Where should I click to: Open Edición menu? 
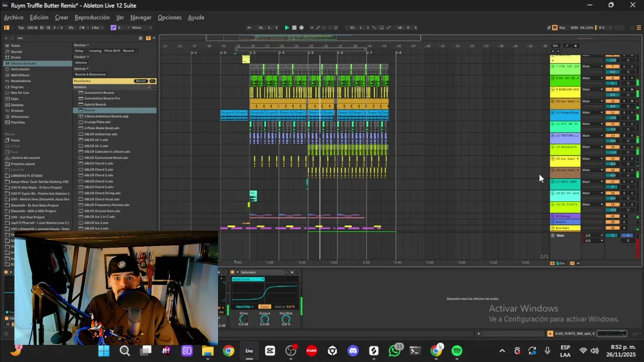tap(39, 18)
